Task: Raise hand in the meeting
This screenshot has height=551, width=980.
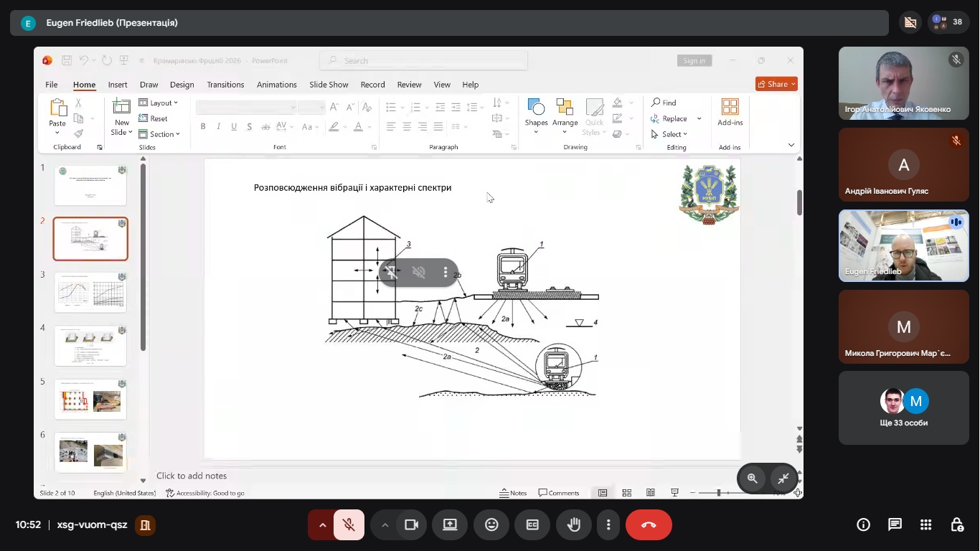Action: click(x=574, y=525)
